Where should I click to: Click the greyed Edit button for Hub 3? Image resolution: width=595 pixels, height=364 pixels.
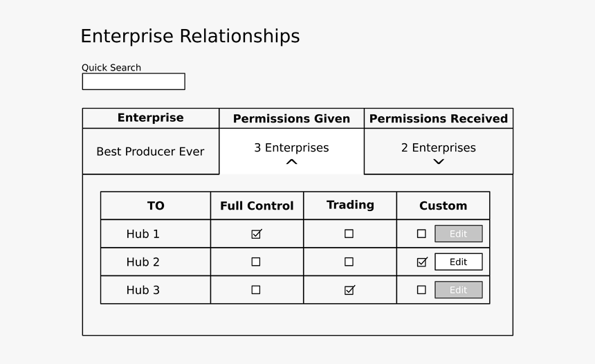(x=458, y=290)
